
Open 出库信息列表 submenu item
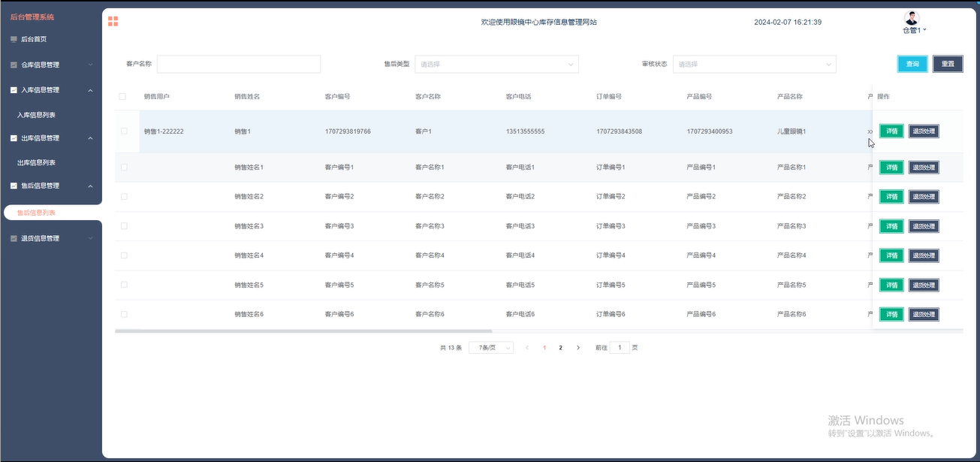pyautogui.click(x=36, y=162)
